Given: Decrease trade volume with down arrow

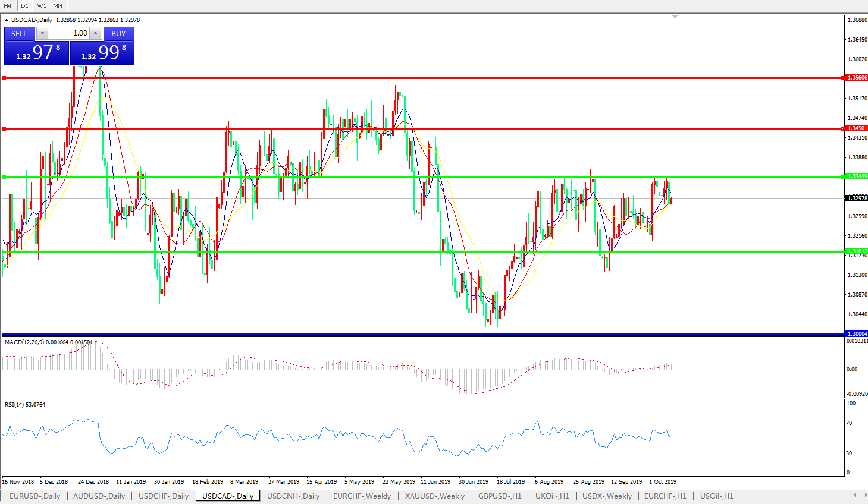Looking at the screenshot, I should point(43,34).
